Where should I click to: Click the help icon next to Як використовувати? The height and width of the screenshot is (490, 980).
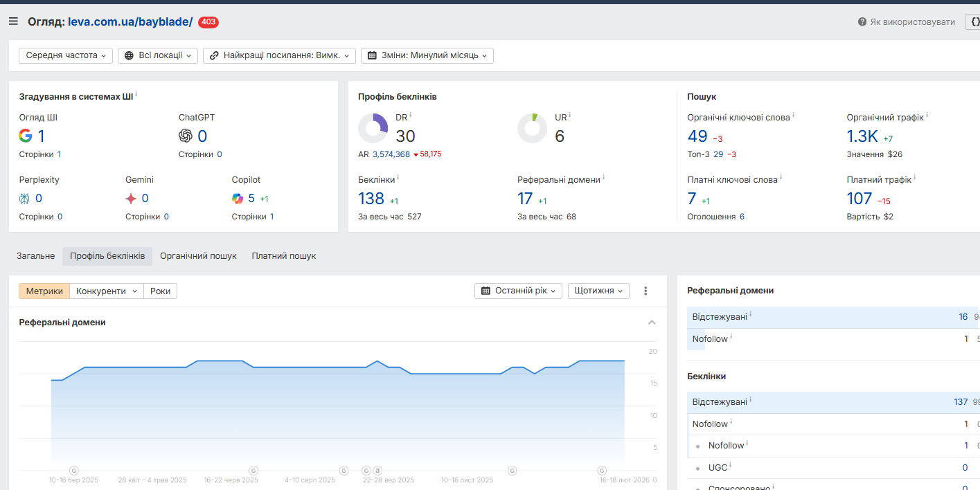pos(862,22)
